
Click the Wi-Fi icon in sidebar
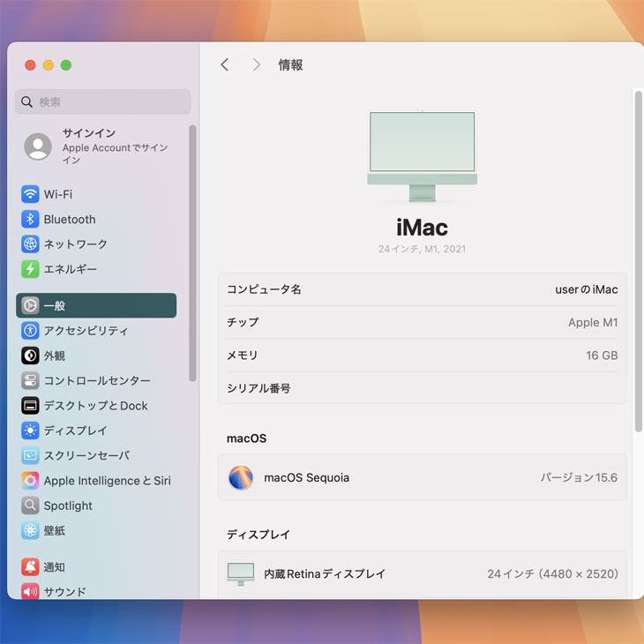coord(30,194)
